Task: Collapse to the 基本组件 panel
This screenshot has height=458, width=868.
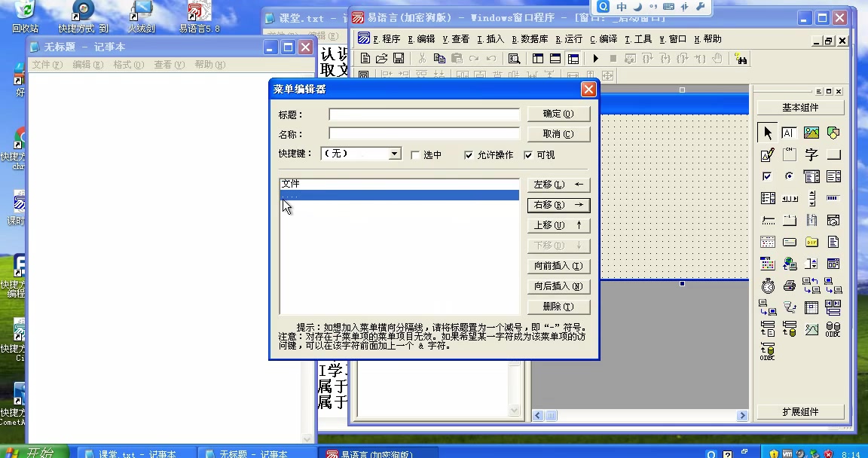Action: 800,106
